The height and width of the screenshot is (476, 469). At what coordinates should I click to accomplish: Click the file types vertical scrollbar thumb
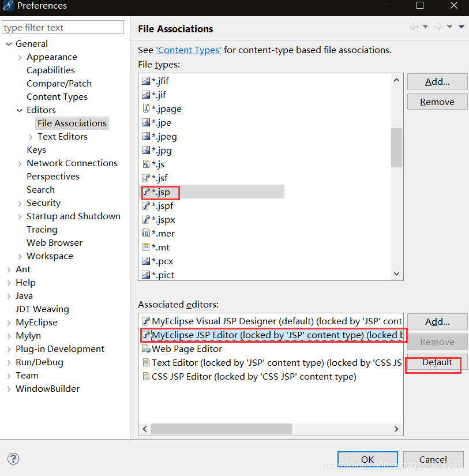pyautogui.click(x=396, y=148)
